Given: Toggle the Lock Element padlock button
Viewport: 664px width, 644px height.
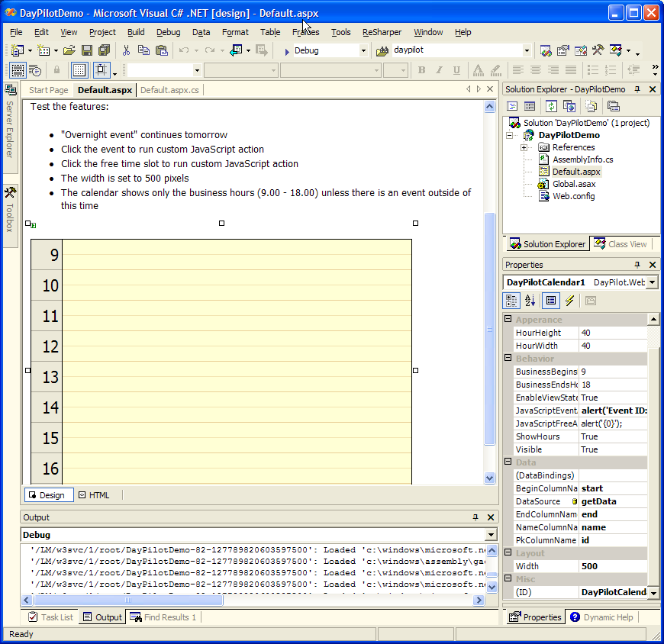Looking at the screenshot, I should pyautogui.click(x=56, y=70).
